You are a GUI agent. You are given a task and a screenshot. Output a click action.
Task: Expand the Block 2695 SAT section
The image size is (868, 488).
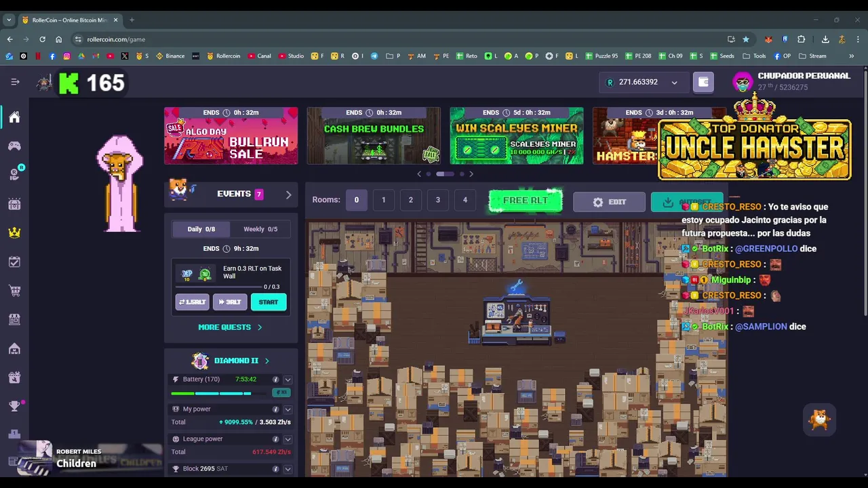pos(288,469)
